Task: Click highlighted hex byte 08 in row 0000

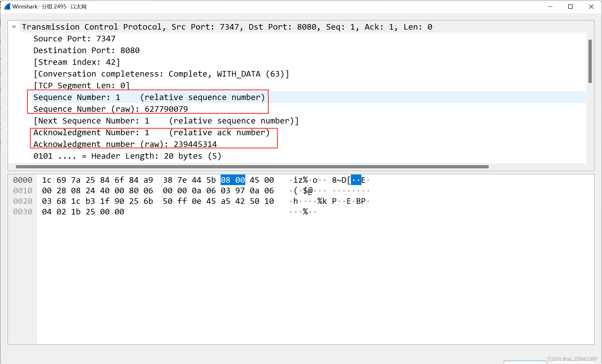Action: (226, 180)
